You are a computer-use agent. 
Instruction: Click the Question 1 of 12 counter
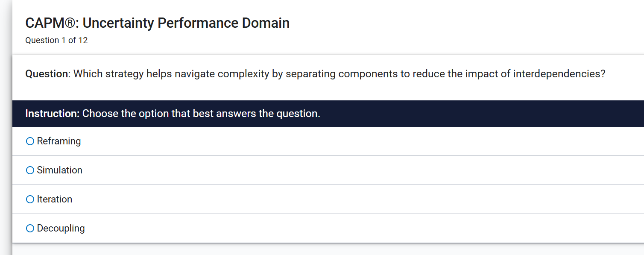pyautogui.click(x=56, y=41)
